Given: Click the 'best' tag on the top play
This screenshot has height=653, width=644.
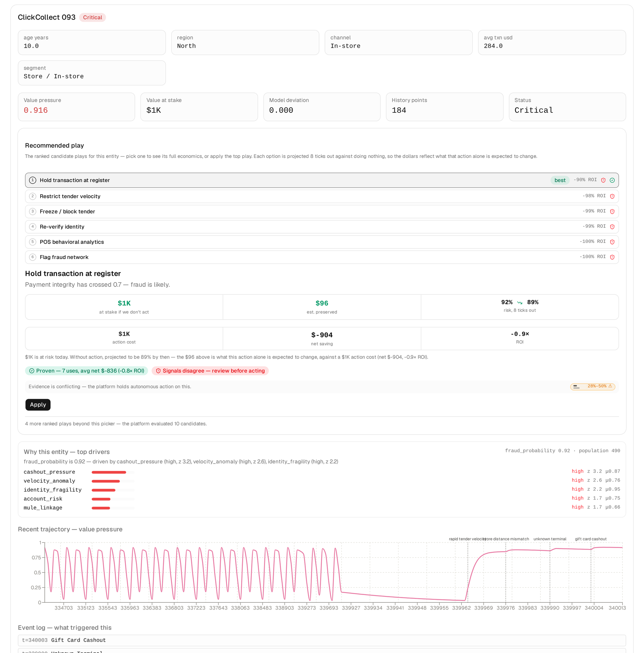Looking at the screenshot, I should 560,180.
